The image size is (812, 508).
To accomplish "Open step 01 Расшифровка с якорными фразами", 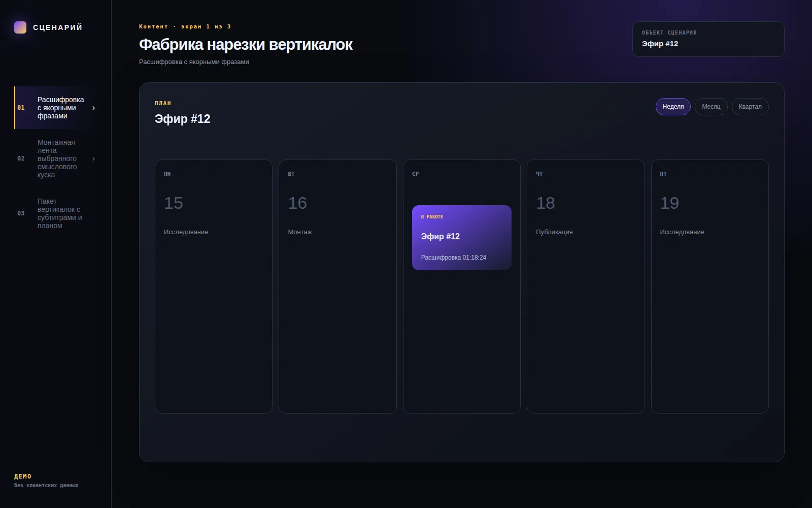I will pos(56,108).
